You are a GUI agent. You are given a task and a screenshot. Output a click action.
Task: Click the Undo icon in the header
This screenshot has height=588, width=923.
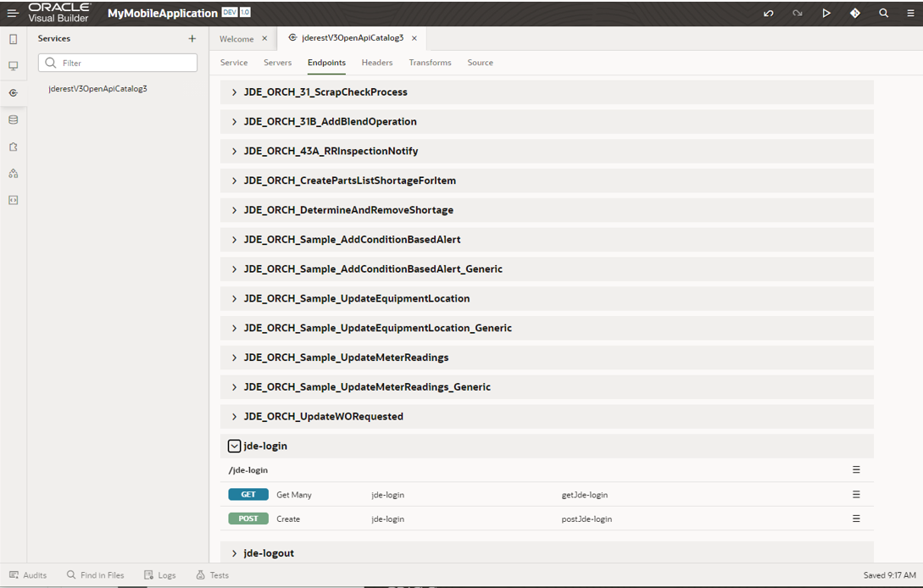769,14
